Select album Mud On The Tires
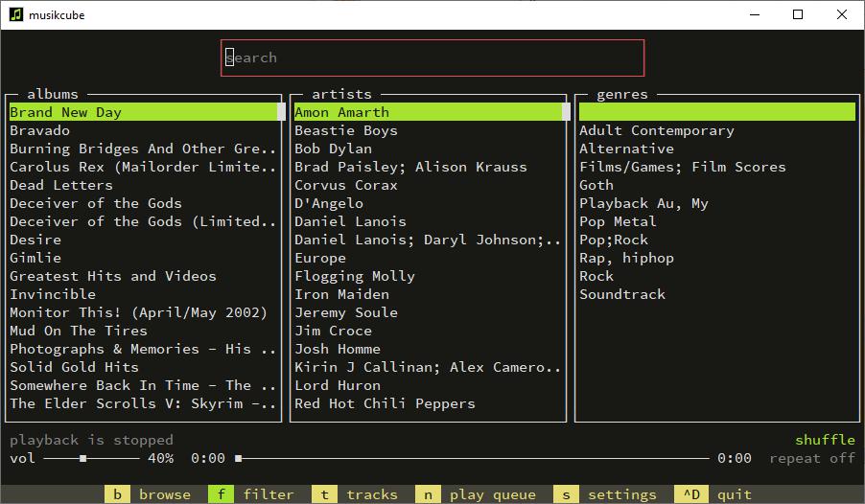The height and width of the screenshot is (504, 865). pyautogui.click(x=143, y=331)
